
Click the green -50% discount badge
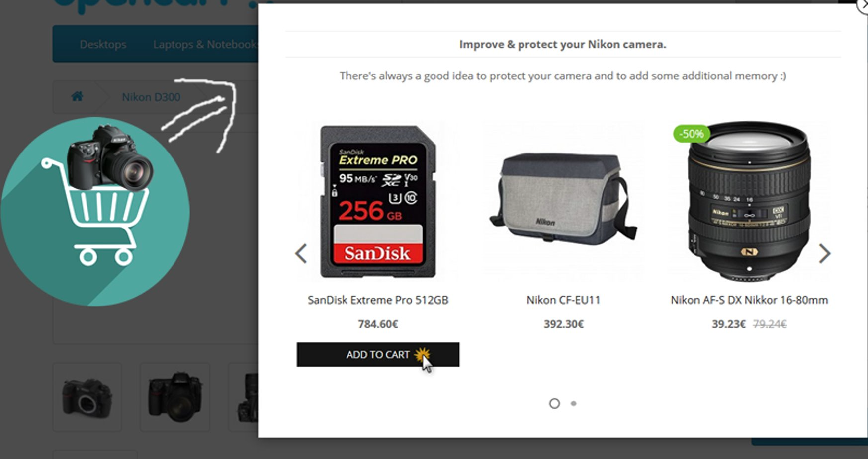(692, 134)
